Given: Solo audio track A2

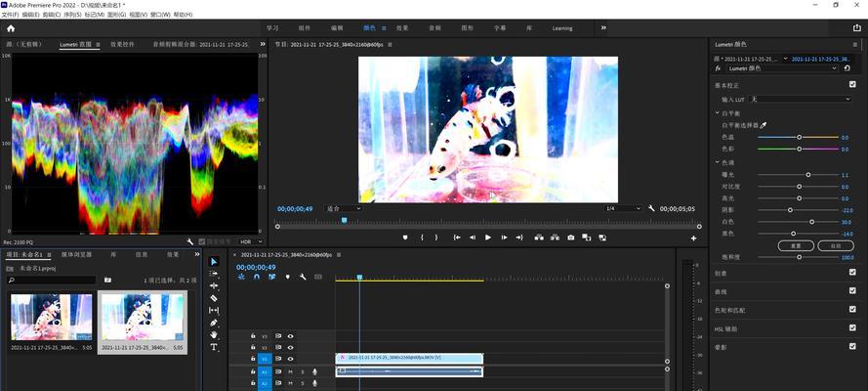Looking at the screenshot, I should click(x=303, y=383).
